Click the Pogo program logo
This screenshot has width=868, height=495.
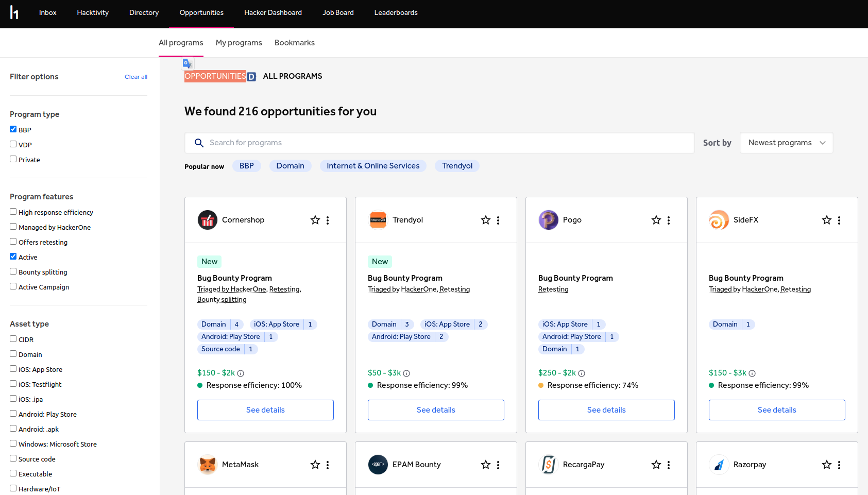click(548, 219)
